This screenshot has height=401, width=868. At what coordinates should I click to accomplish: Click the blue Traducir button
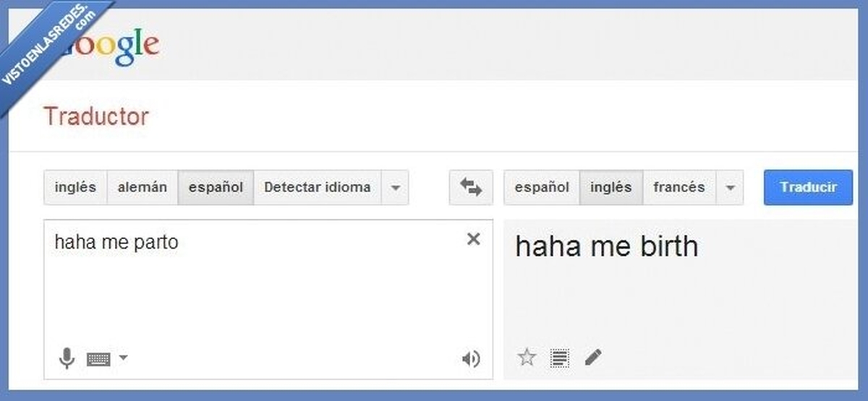809,187
